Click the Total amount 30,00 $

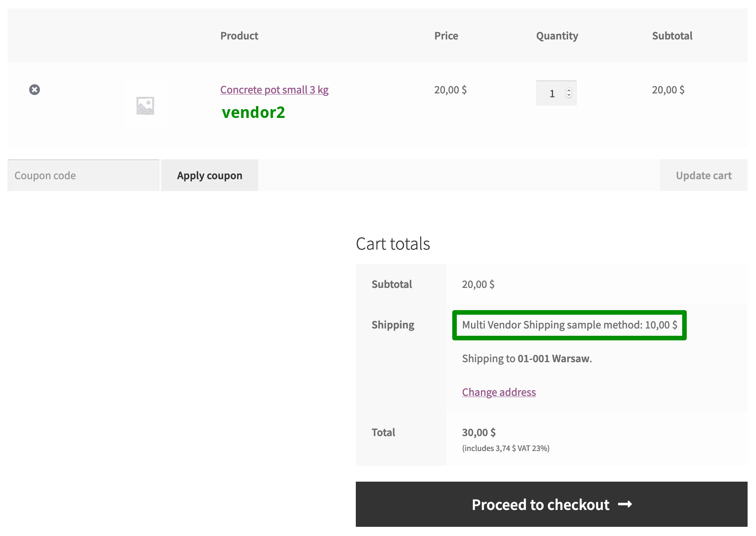(x=479, y=432)
